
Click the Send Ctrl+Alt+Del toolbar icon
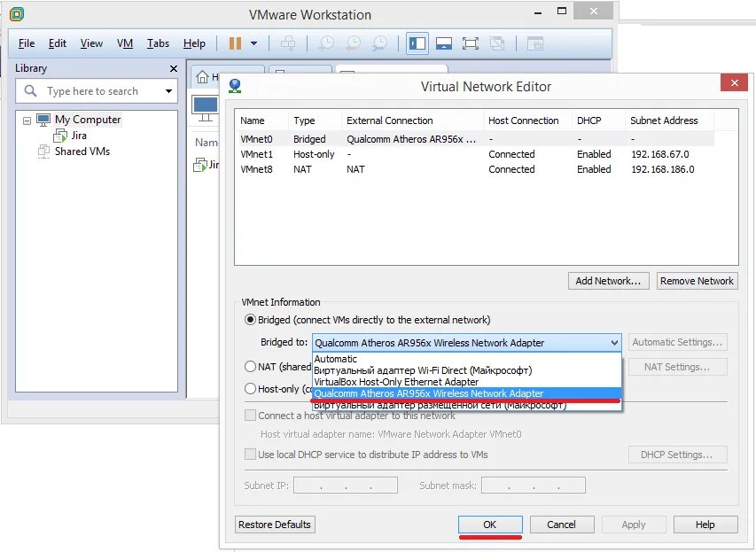[288, 43]
